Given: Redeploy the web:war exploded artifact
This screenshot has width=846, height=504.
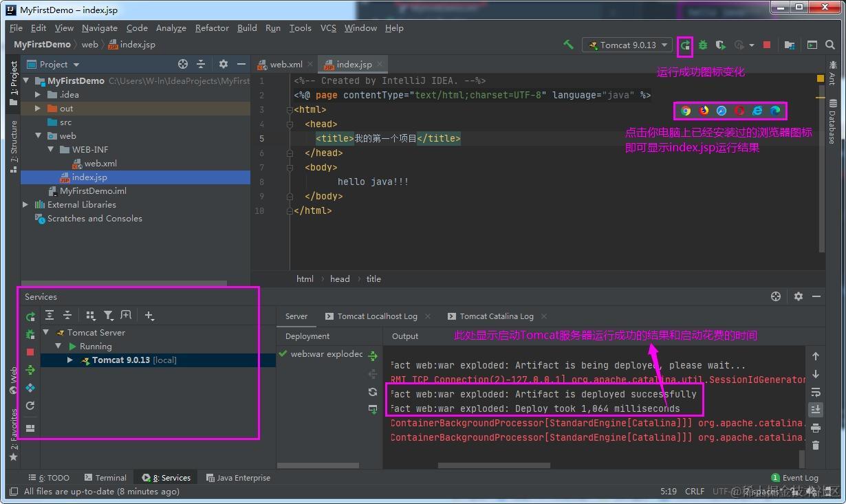Looking at the screenshot, I should click(x=373, y=356).
